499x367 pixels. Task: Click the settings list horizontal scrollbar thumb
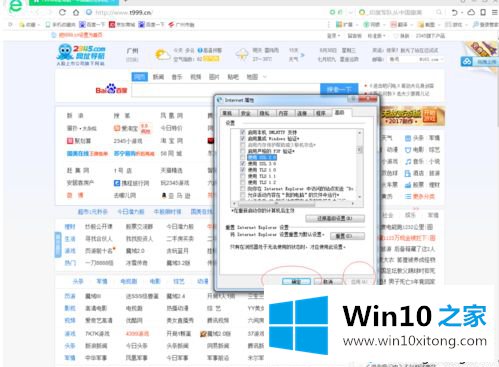coord(277,203)
